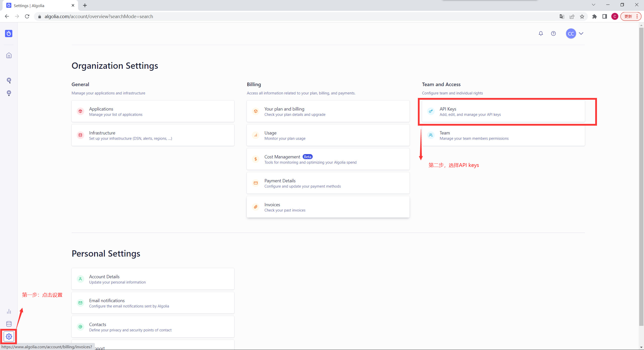Viewport: 644px width, 350px height.
Task: Select the Settings | Algolia tab
Action: click(x=40, y=6)
